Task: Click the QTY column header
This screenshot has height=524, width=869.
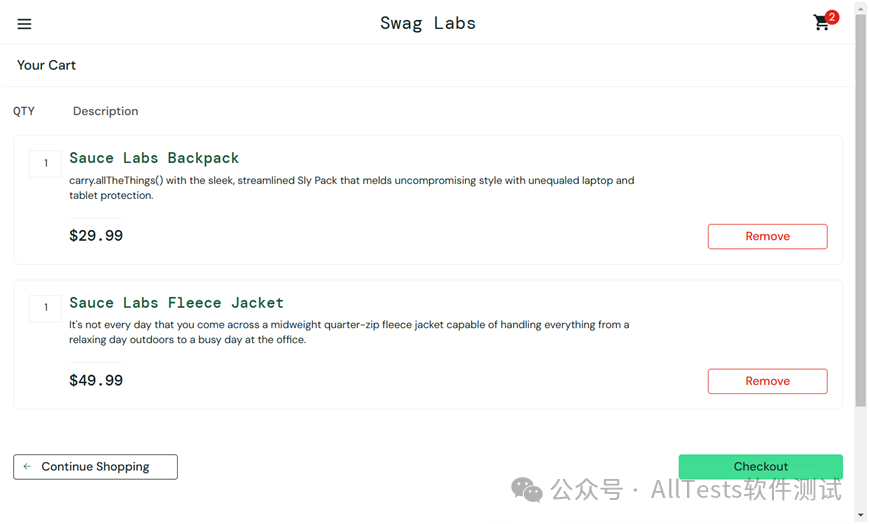Action: click(24, 111)
